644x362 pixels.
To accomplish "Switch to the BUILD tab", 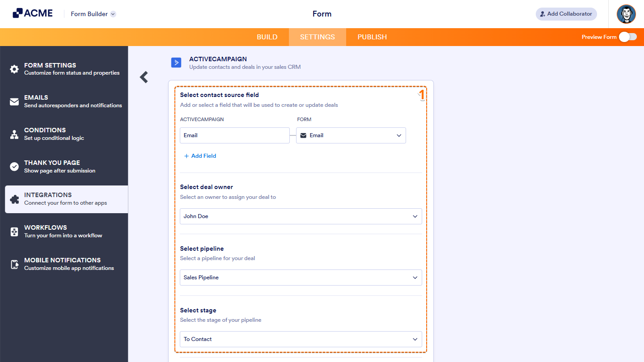I will pyautogui.click(x=267, y=37).
